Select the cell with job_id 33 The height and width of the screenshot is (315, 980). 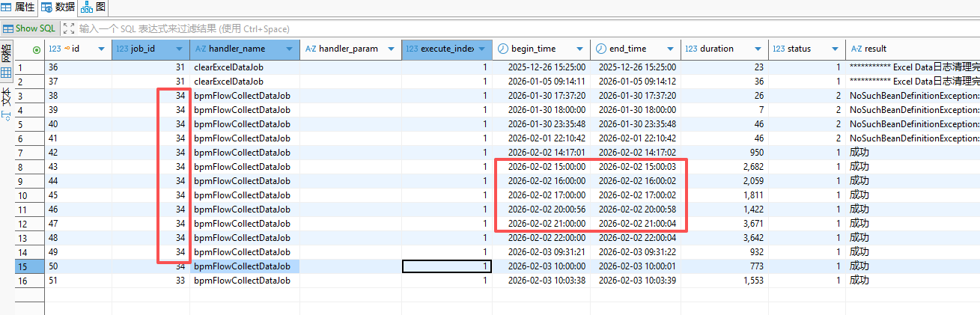(x=150, y=281)
